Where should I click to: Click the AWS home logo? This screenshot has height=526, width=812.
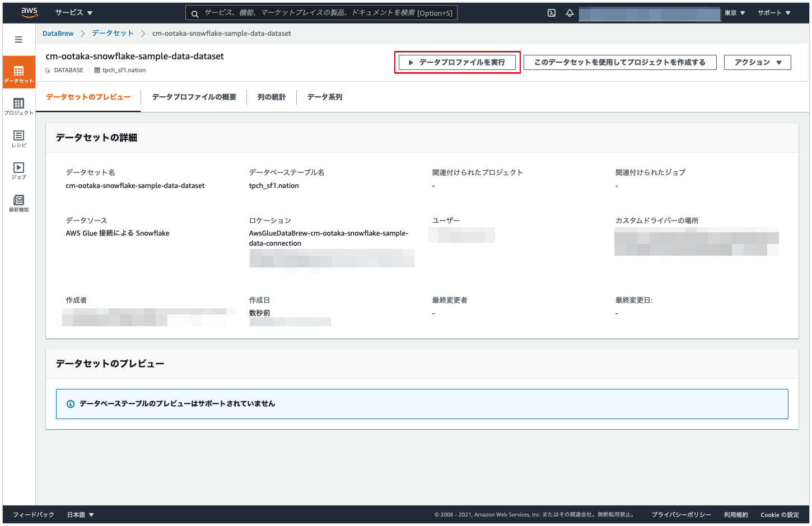pyautogui.click(x=29, y=12)
